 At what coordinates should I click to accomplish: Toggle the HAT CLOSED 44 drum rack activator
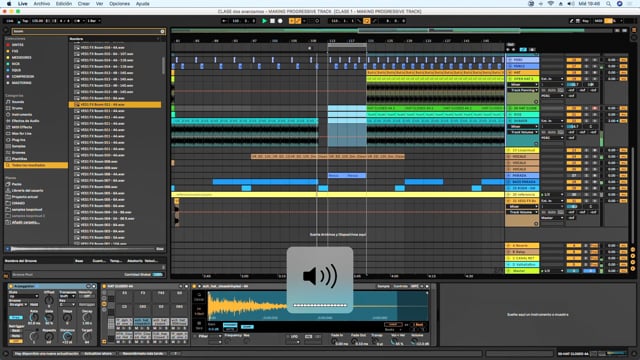tap(104, 286)
